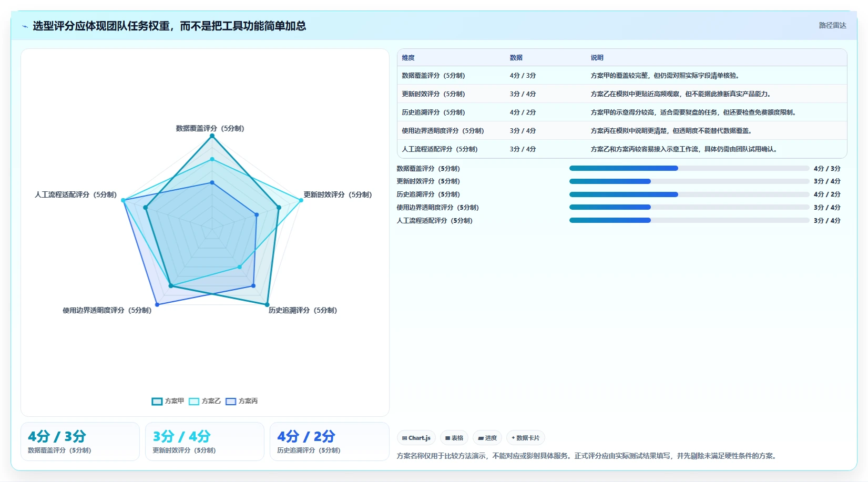868x482 pixels.
Task: Click the 使用边界透明度评分 progress bar
Action: 689,208
